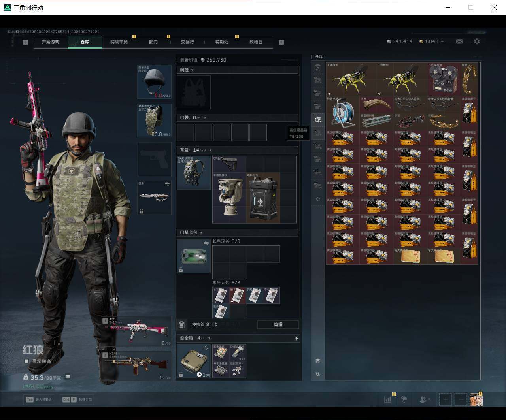Image resolution: width=506 pixels, height=420 pixels.
Task: Click swap arrows on key card case
Action: tap(206, 243)
